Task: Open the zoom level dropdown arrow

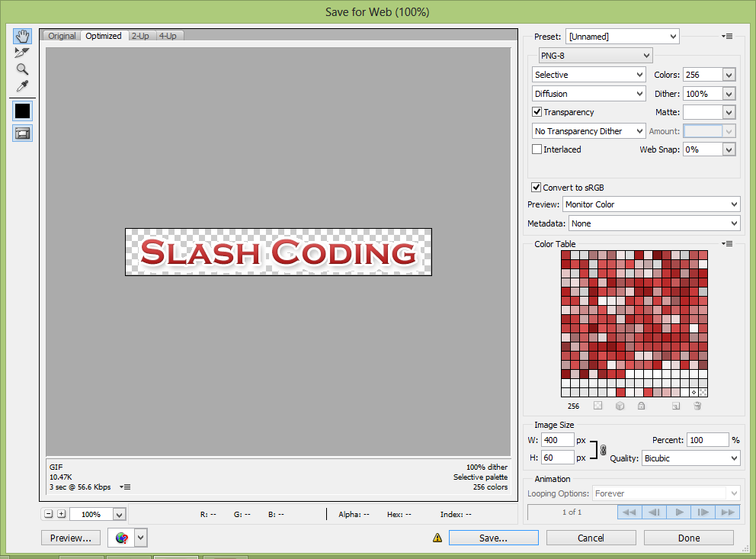Action: point(119,514)
